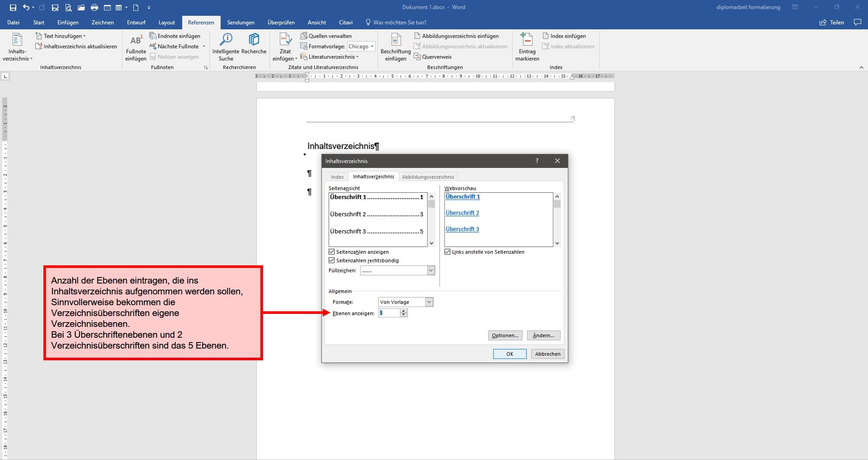Click the Überschrift 3 link in Webvorschau

462,229
